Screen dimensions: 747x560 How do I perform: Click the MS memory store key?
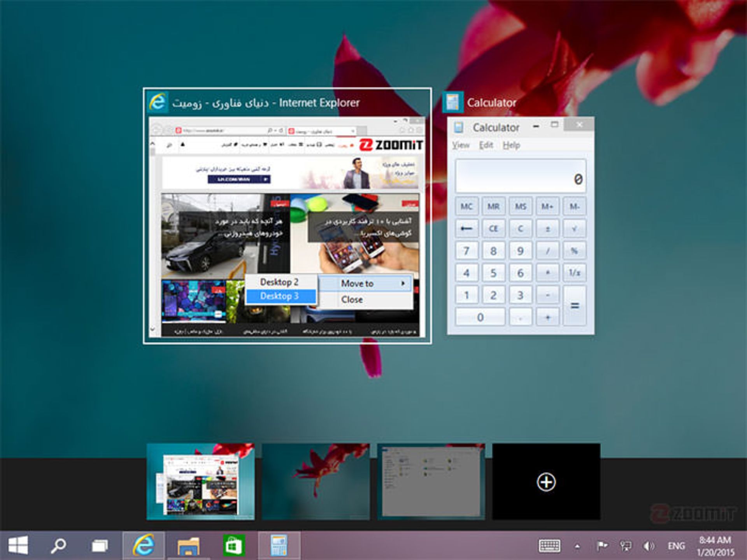coord(521,206)
